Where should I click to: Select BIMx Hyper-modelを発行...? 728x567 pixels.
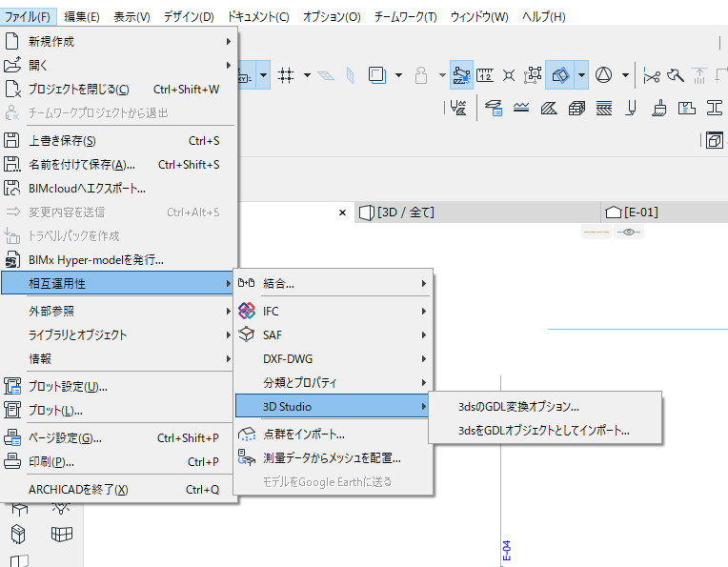118,259
